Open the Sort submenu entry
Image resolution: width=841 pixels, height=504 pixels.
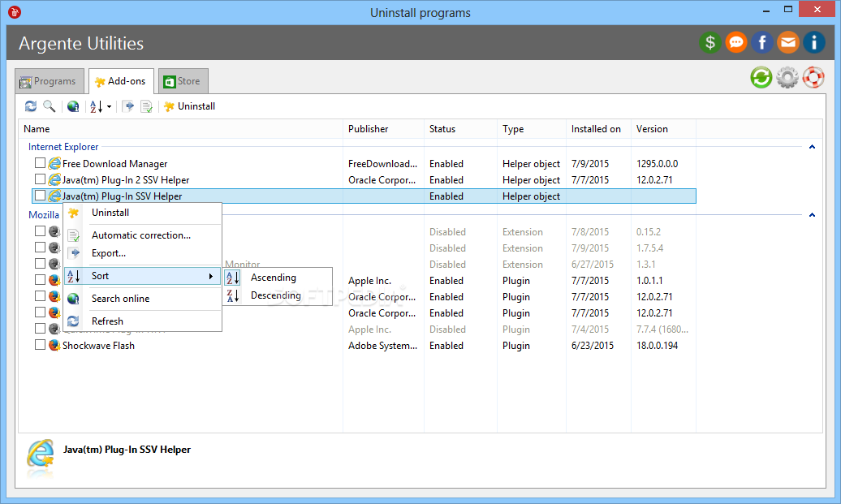142,276
